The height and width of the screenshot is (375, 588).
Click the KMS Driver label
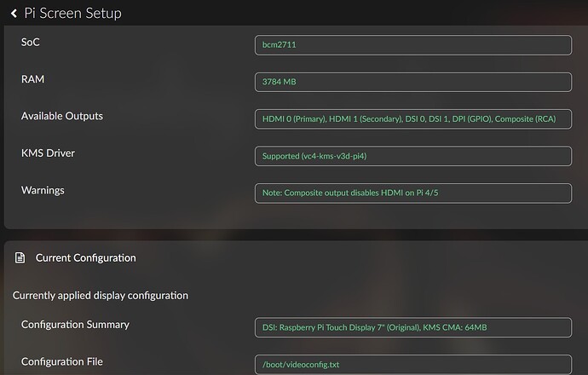tap(48, 153)
